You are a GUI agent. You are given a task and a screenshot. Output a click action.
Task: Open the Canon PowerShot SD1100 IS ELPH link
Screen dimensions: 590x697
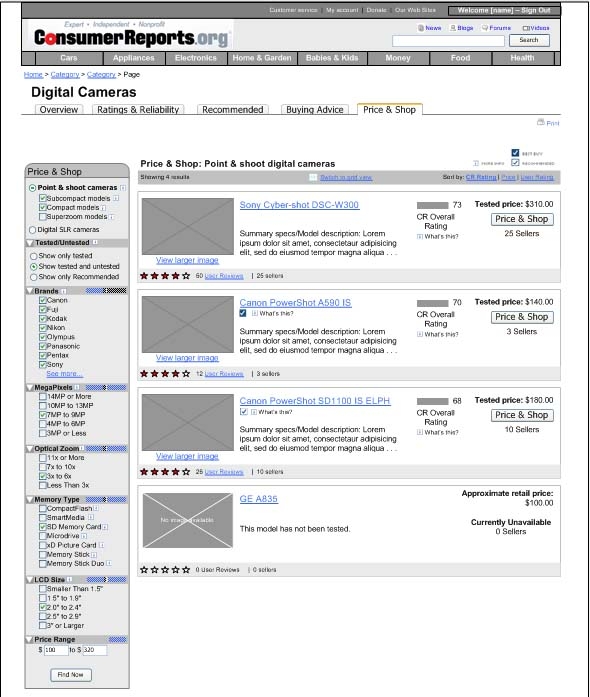315,401
